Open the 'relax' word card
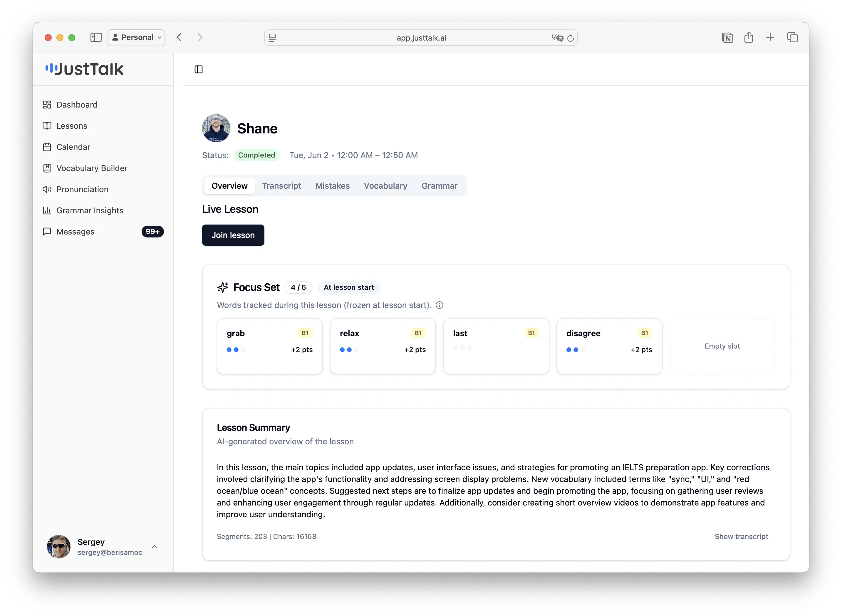Screen dimensions: 842x616 383,346
